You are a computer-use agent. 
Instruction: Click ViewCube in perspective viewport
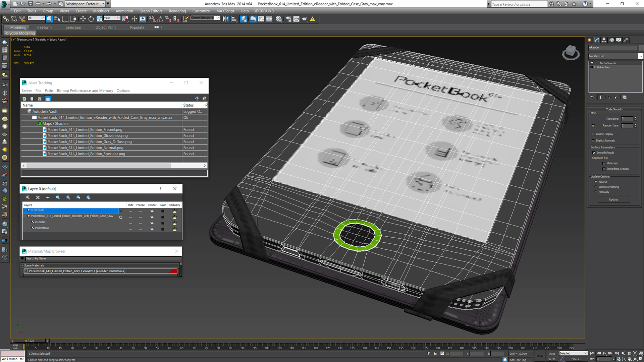click(x=571, y=52)
